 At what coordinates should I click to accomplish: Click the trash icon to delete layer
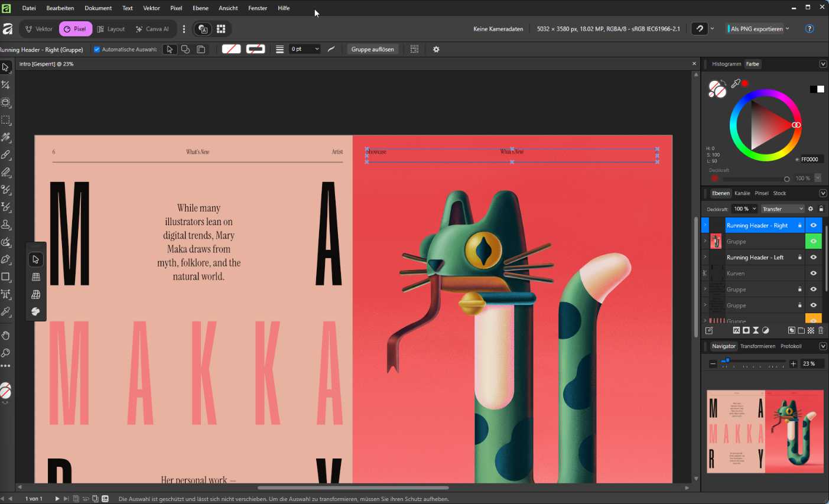coord(821,330)
